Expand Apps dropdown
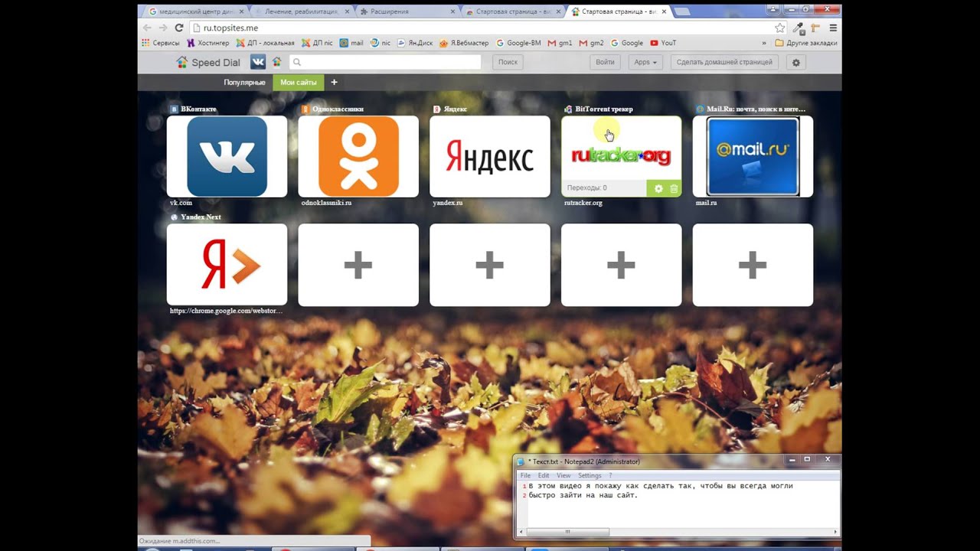Screen dimensions: 980x551 coord(645,62)
